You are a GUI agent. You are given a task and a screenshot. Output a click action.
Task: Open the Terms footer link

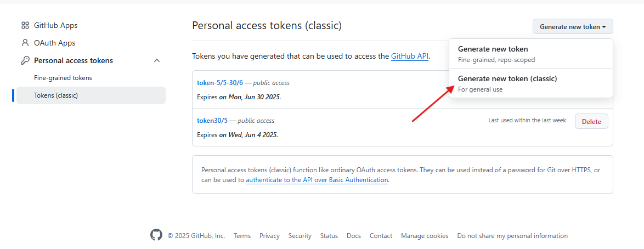click(x=242, y=236)
